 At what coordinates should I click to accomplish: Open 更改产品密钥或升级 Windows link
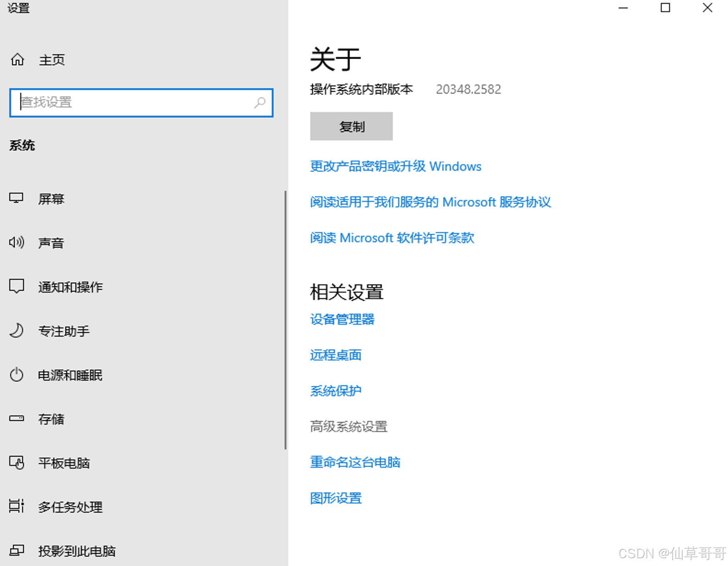click(396, 166)
